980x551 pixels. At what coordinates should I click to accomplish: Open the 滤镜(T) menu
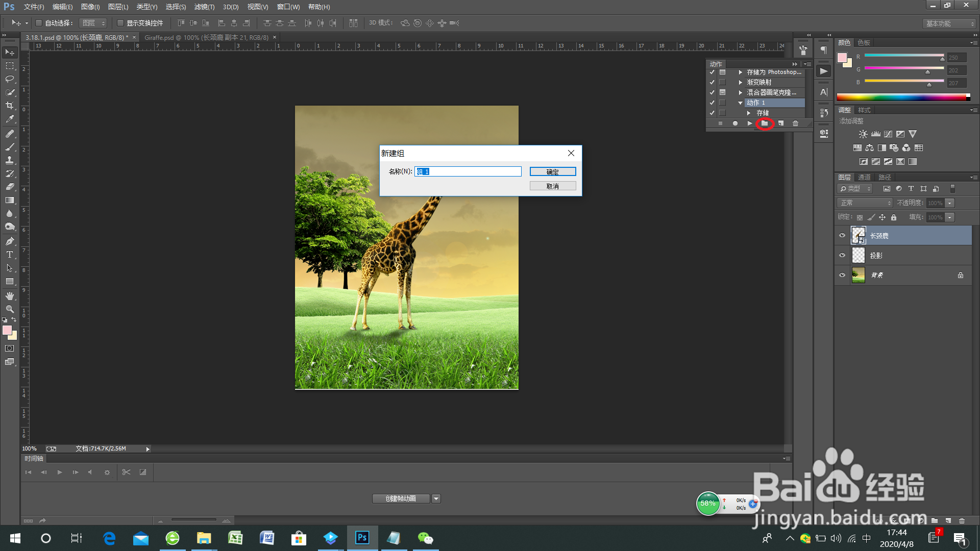[204, 7]
